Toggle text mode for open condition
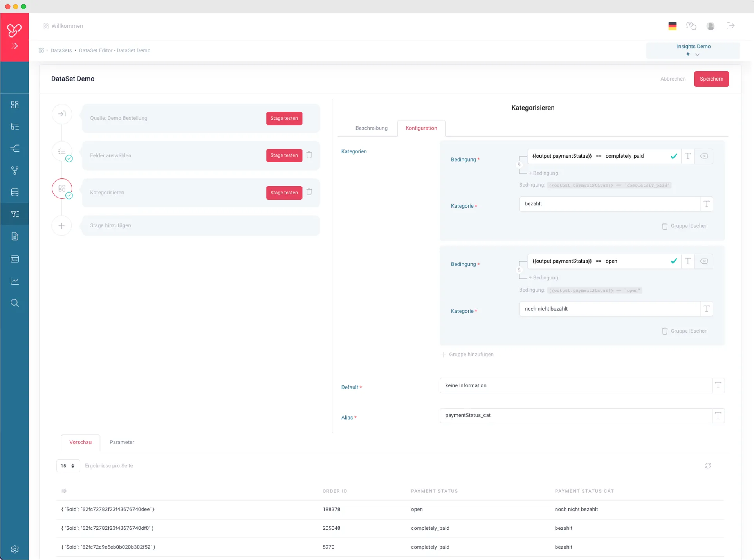The image size is (754, 560). coord(688,261)
